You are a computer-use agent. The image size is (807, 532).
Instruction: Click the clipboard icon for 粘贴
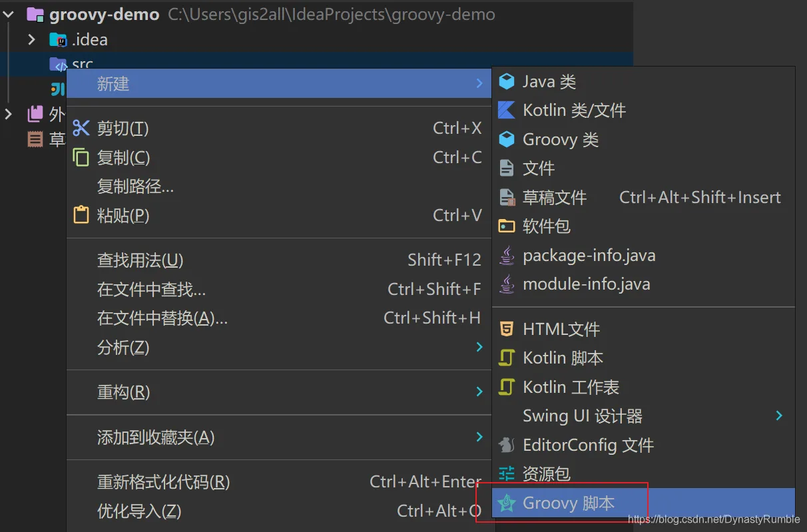[81, 215]
